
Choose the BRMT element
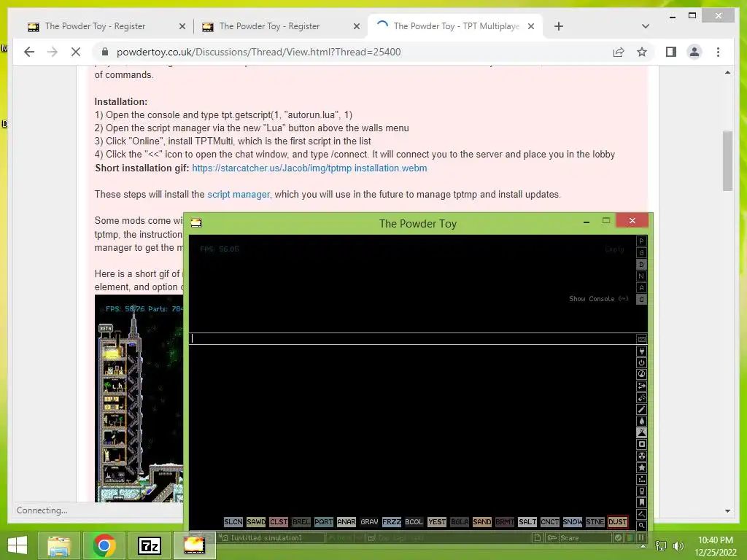(505, 522)
